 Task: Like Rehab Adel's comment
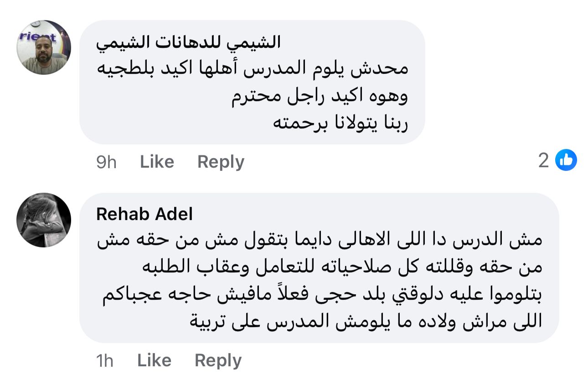coord(154,360)
